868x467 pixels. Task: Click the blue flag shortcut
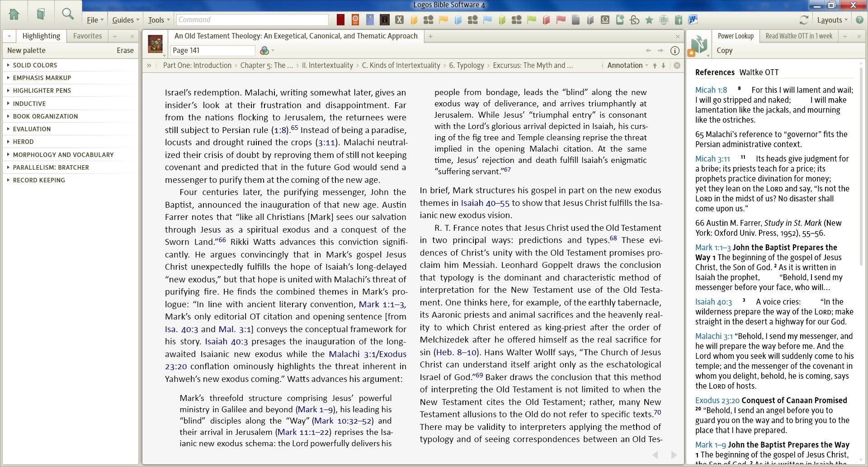point(487,19)
